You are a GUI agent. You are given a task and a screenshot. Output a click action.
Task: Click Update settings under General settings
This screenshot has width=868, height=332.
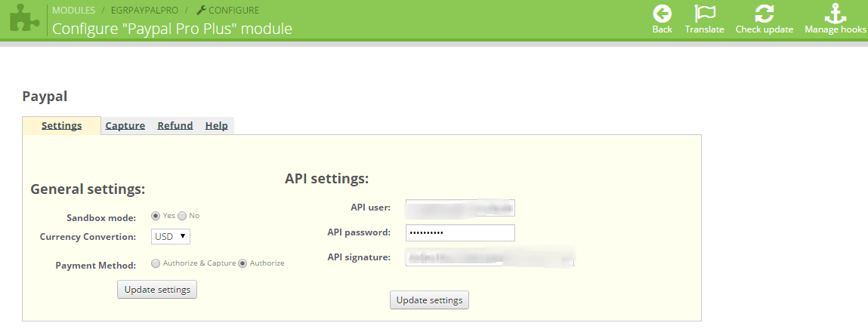tap(157, 290)
